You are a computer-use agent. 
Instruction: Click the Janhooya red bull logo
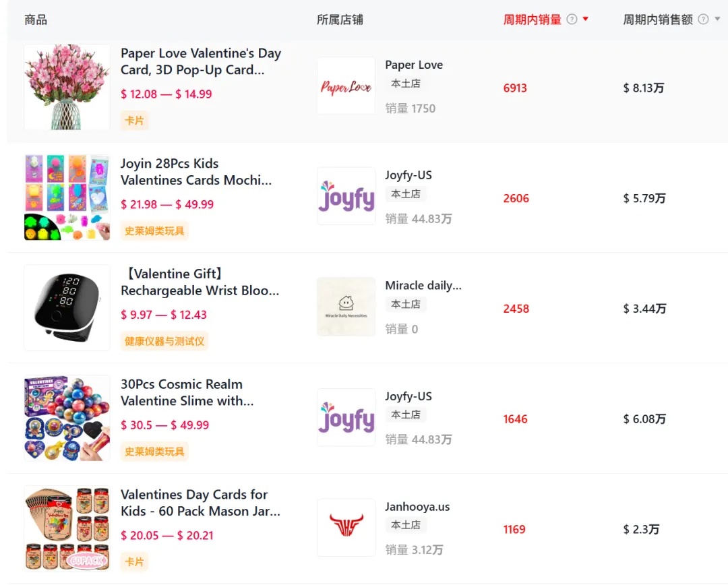point(346,528)
